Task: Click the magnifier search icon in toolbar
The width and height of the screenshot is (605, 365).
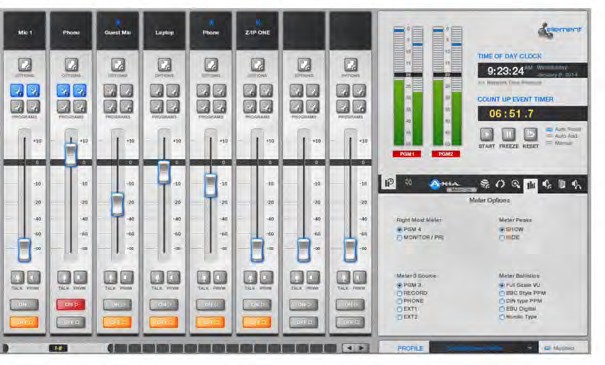Action: point(515,184)
